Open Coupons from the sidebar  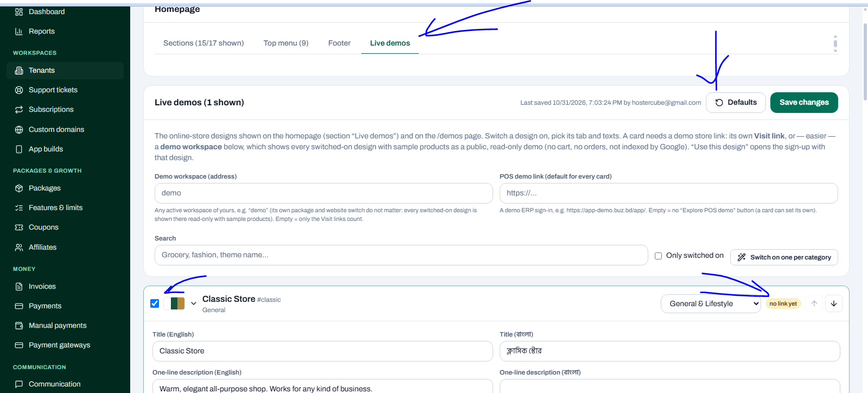pyautogui.click(x=65, y=227)
